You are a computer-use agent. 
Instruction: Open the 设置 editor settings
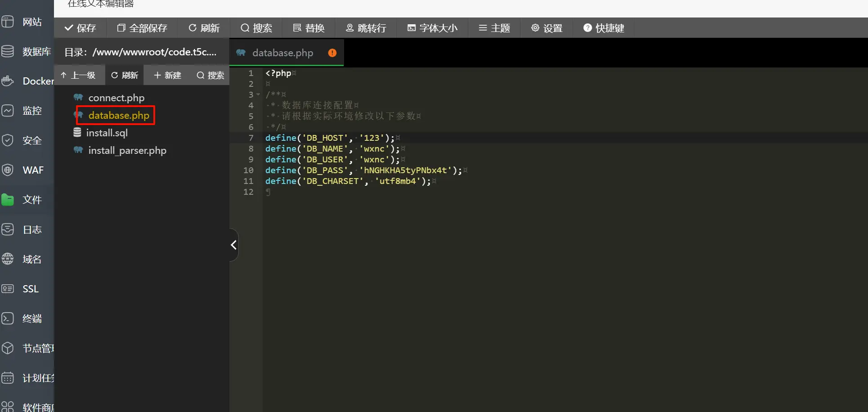(x=546, y=28)
